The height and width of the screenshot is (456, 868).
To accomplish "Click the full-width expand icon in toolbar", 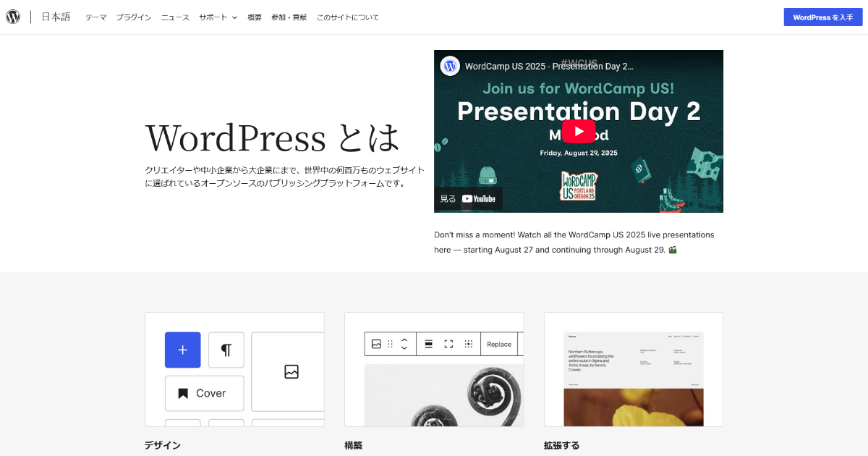I will click(x=448, y=344).
